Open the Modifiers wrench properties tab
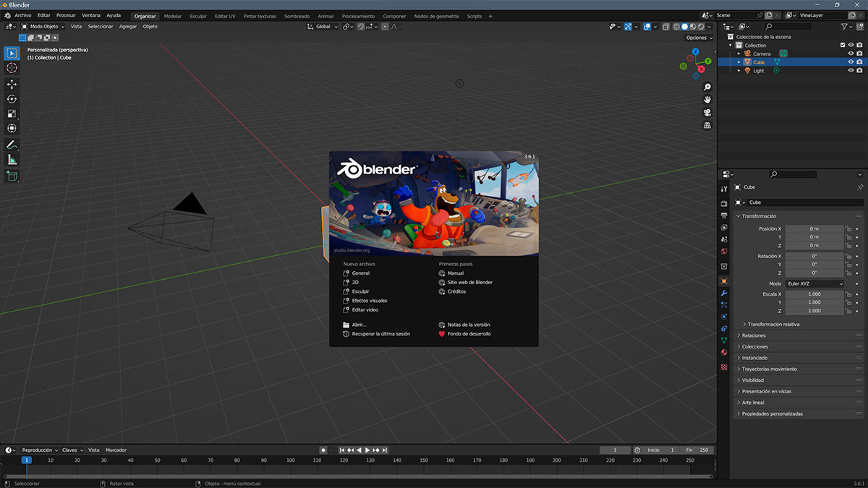Image resolution: width=868 pixels, height=488 pixels. (724, 293)
